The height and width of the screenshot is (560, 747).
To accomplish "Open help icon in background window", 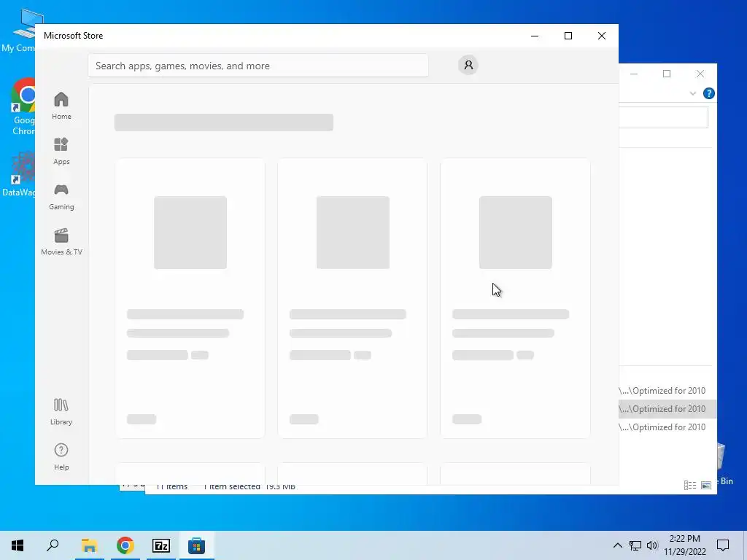I will coord(709,93).
